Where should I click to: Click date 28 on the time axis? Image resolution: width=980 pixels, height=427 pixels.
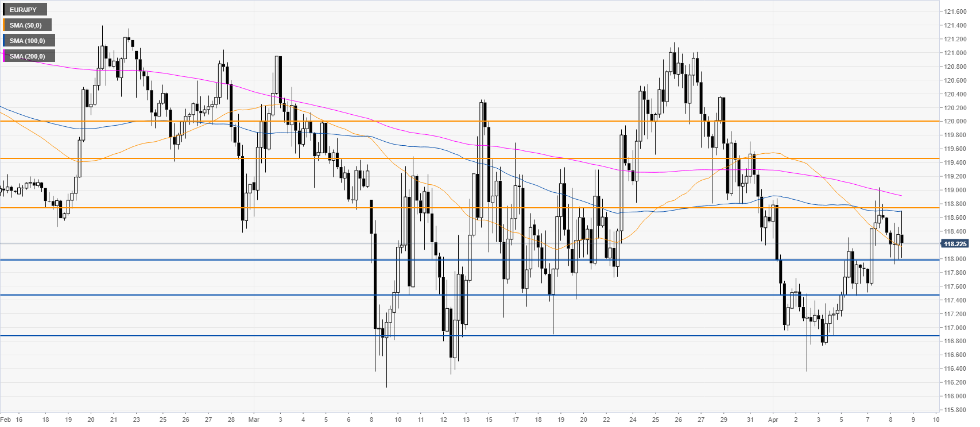[231, 420]
